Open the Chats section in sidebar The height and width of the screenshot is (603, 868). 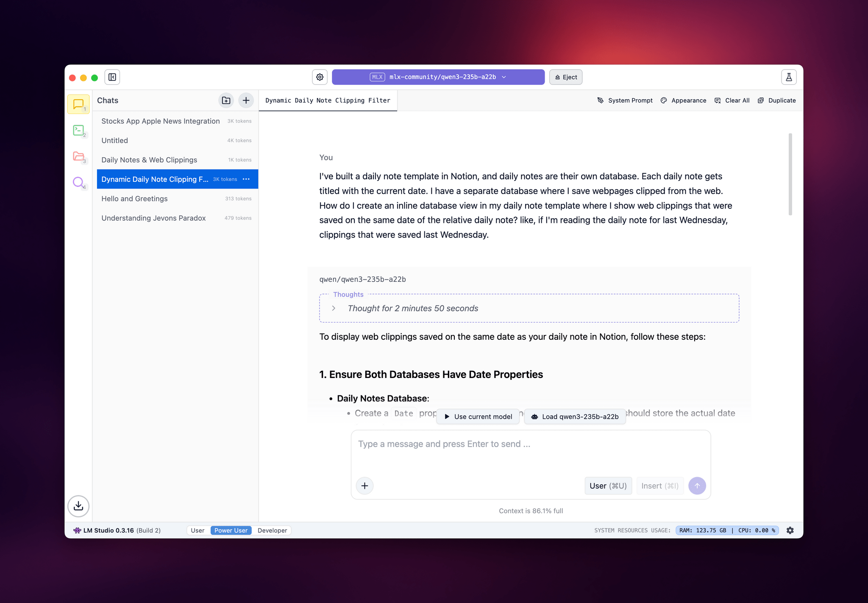pyautogui.click(x=78, y=104)
